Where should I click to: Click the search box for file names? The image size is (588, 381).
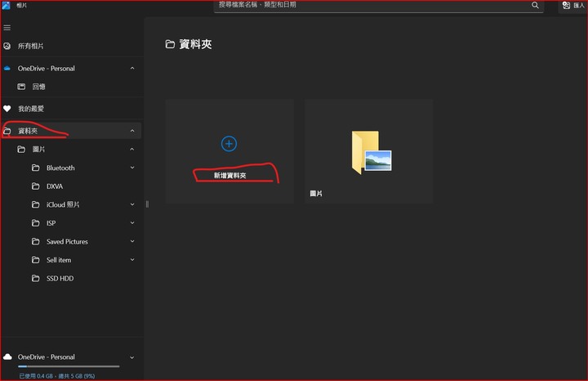coord(378,6)
